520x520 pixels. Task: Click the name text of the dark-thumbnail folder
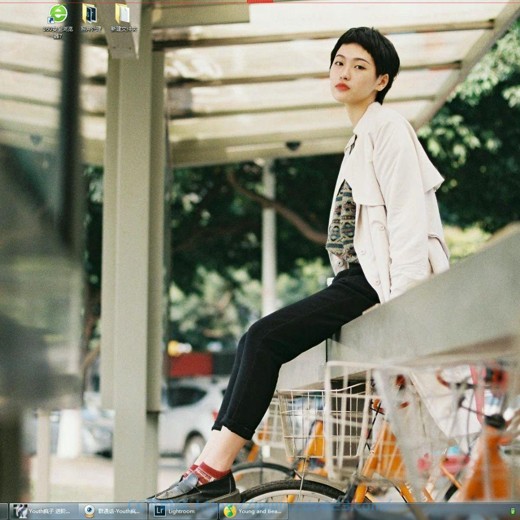[91, 29]
